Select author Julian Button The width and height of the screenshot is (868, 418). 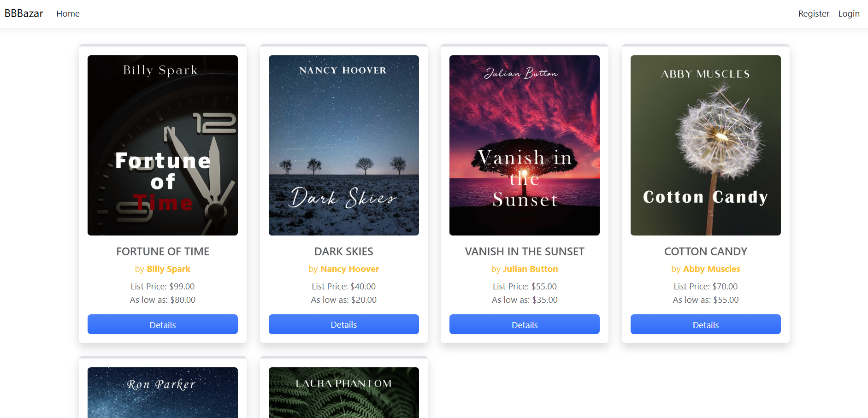(x=530, y=269)
